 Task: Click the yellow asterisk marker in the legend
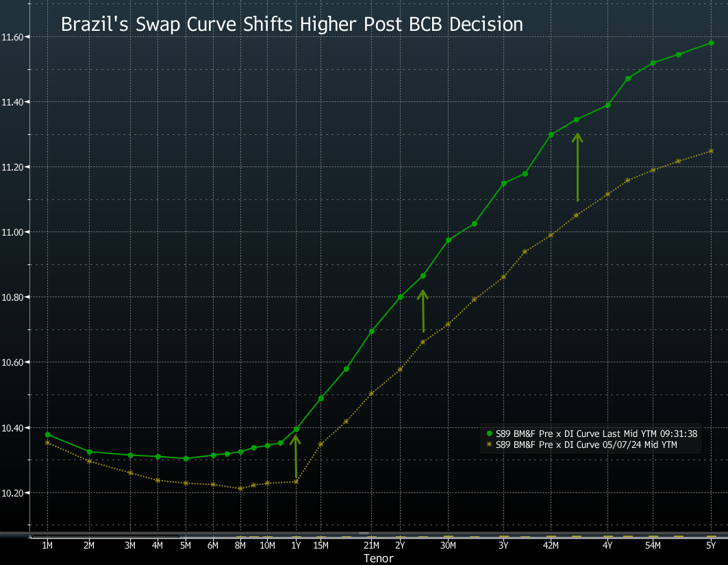(489, 444)
